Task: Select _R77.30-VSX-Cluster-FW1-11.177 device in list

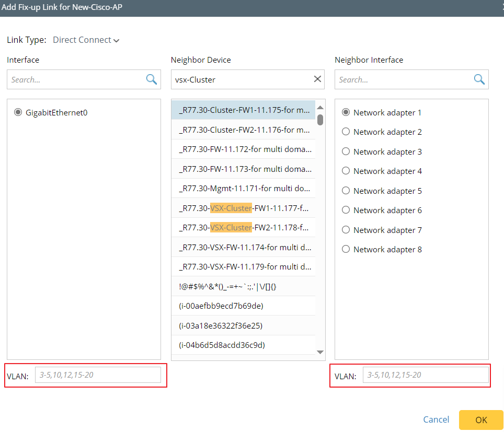Action: click(244, 208)
